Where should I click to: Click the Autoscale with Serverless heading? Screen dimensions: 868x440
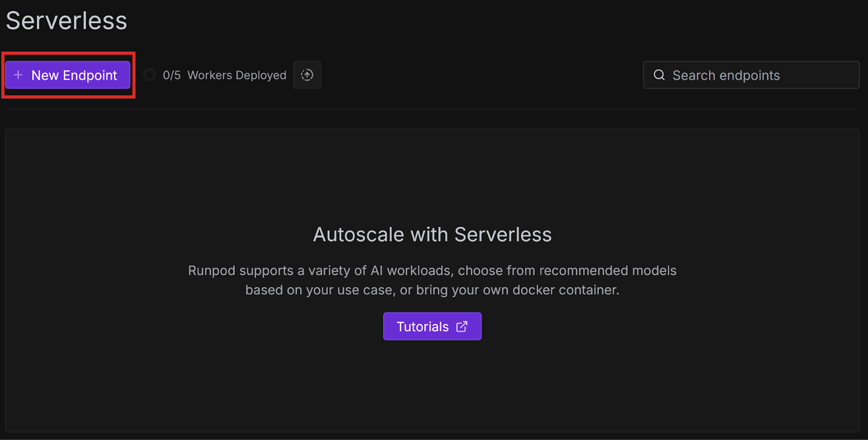432,234
